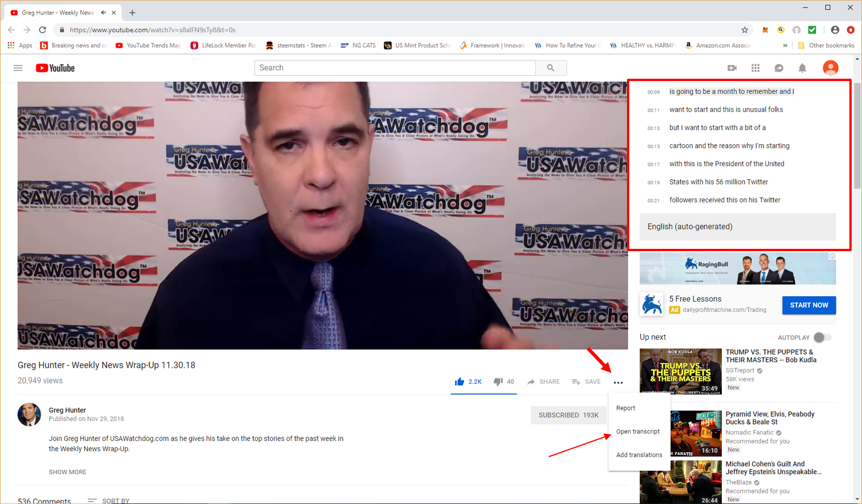Open the YouTube Trends Map bookmark
Screen dimensions: 862x504
(148, 45)
